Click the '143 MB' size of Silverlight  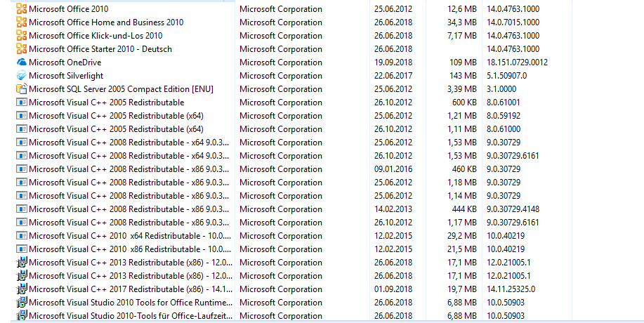(464, 76)
